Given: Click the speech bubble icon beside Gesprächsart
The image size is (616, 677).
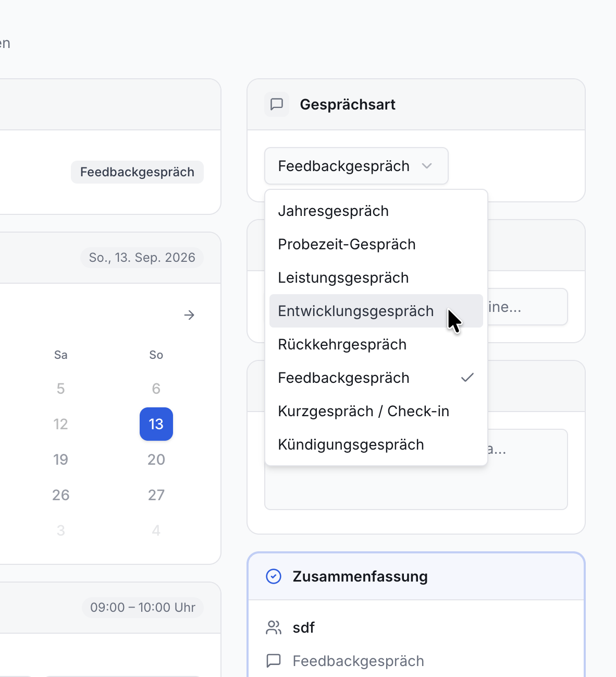Looking at the screenshot, I should coord(277,104).
